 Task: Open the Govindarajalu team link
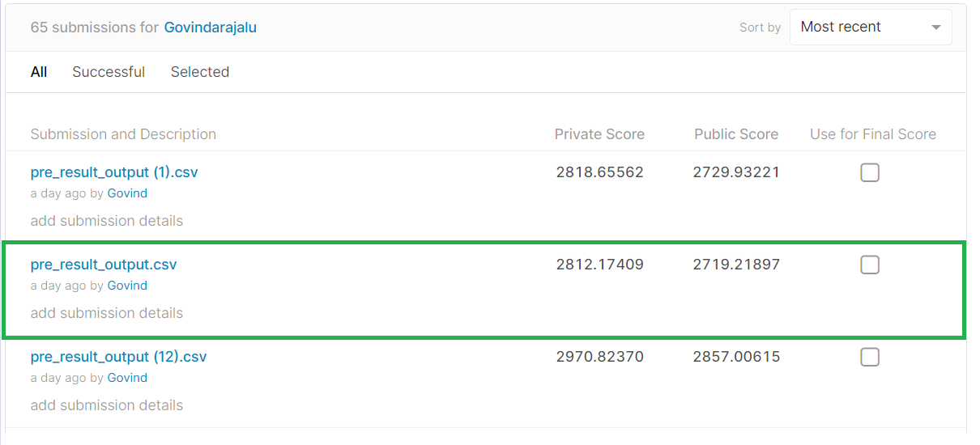[x=211, y=28]
